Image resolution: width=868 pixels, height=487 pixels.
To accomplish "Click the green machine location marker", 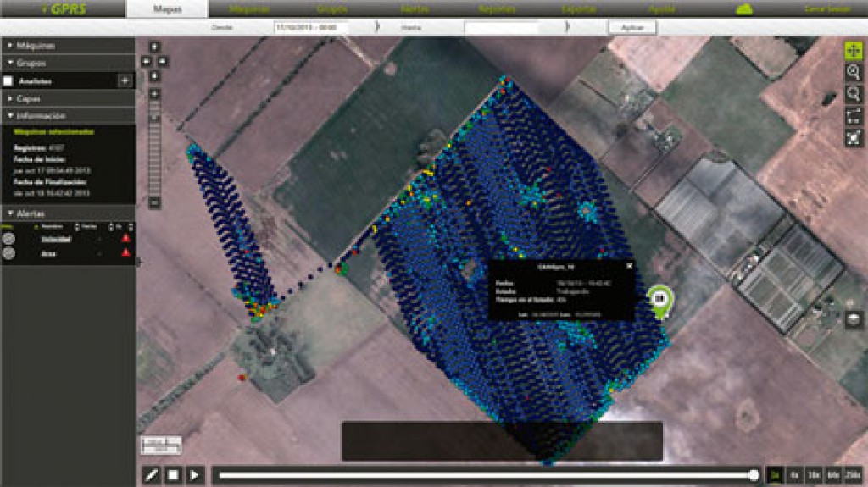I will (x=658, y=300).
